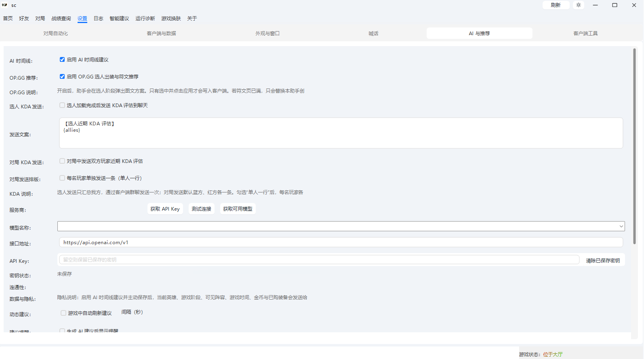Open the 关于 menu item
This screenshot has width=644, height=359.
tap(192, 19)
